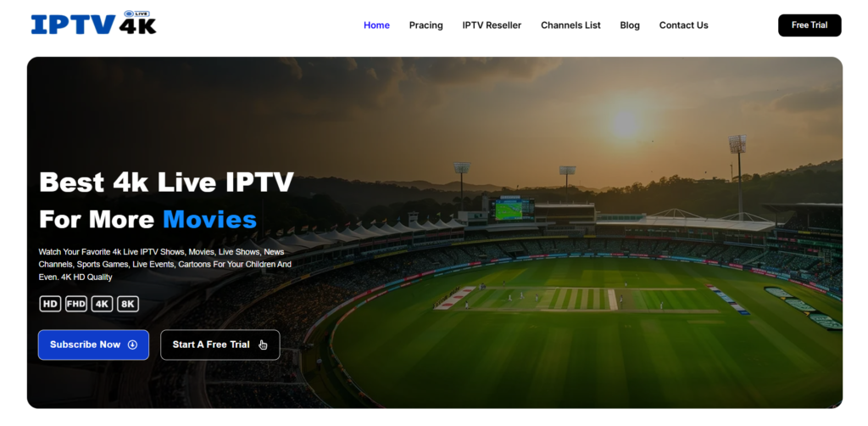Open the IPTV Reseller page
Screen dimensions: 868x426
pyautogui.click(x=492, y=25)
